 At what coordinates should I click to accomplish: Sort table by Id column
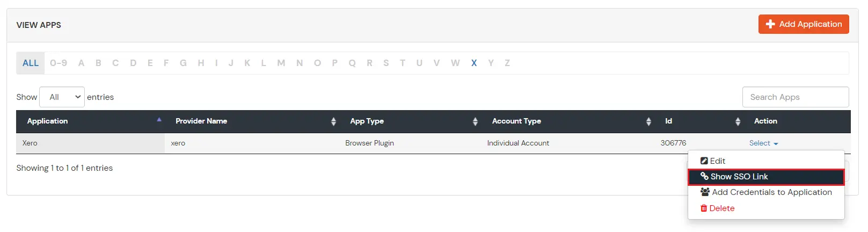click(699, 121)
